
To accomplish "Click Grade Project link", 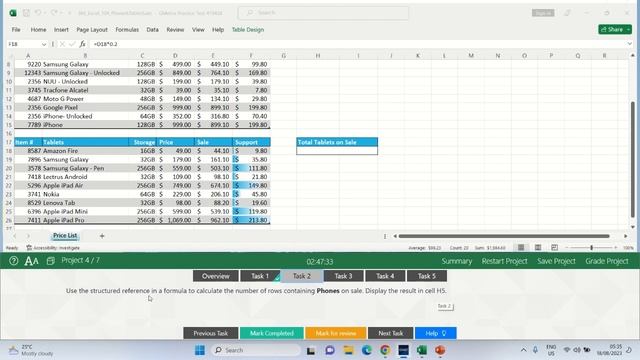I will point(607,261).
